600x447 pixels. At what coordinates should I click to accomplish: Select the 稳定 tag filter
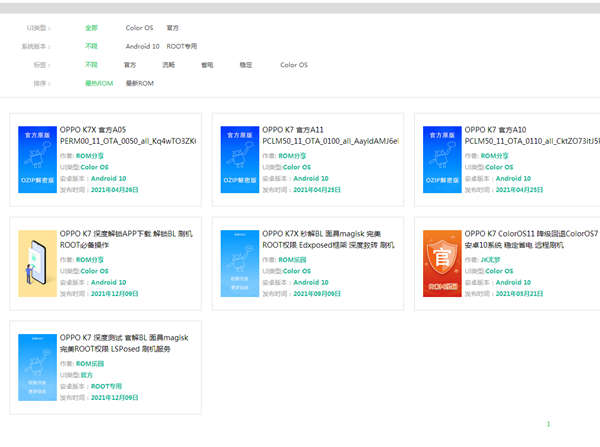(x=246, y=64)
